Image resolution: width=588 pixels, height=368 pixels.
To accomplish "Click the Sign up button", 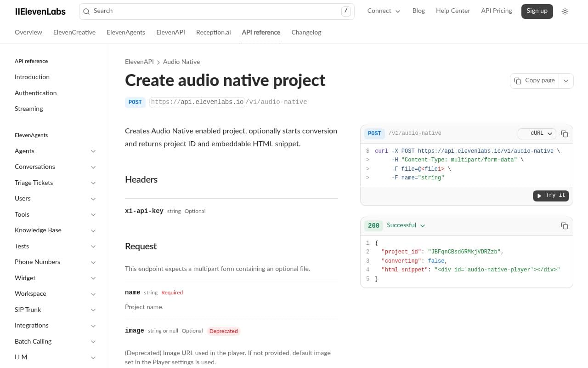I will coord(537,11).
